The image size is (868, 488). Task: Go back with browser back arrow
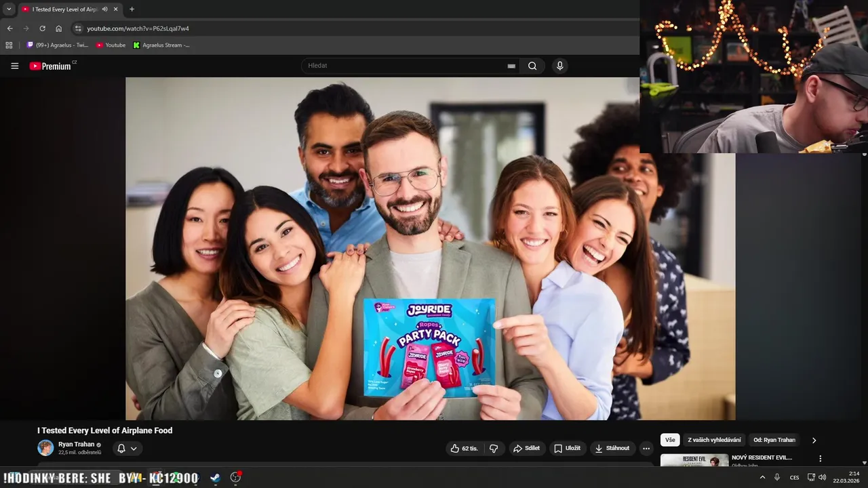coord(9,28)
